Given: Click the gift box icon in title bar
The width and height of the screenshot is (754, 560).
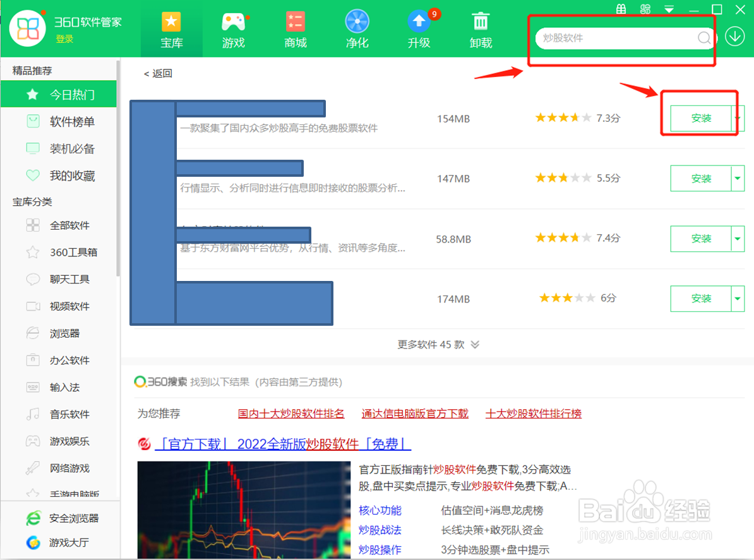Looking at the screenshot, I should click(x=621, y=9).
